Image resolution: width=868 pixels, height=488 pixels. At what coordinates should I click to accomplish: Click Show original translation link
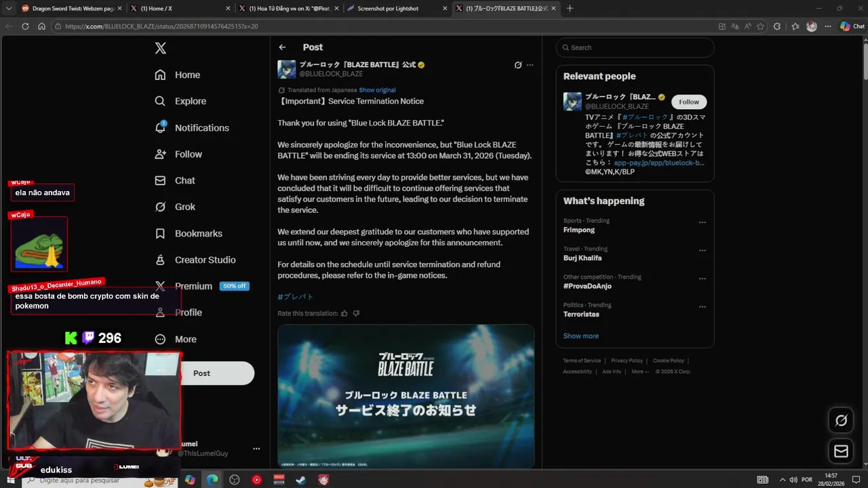[x=377, y=90]
